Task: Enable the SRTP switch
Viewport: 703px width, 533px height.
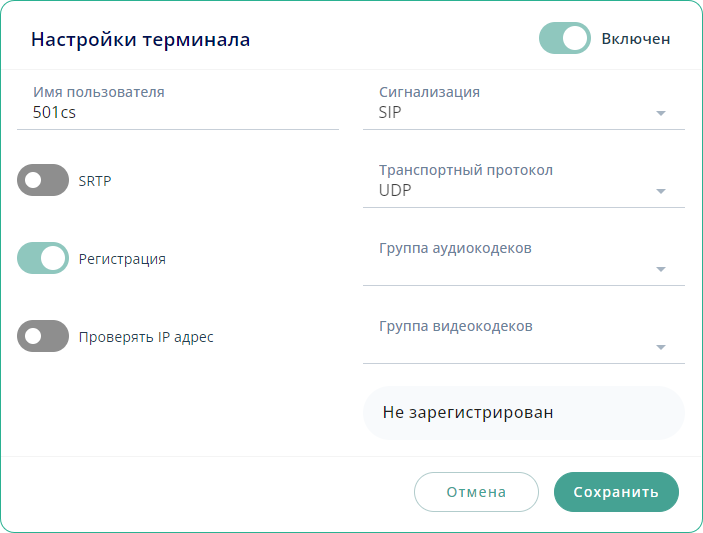Action: pyautogui.click(x=43, y=180)
